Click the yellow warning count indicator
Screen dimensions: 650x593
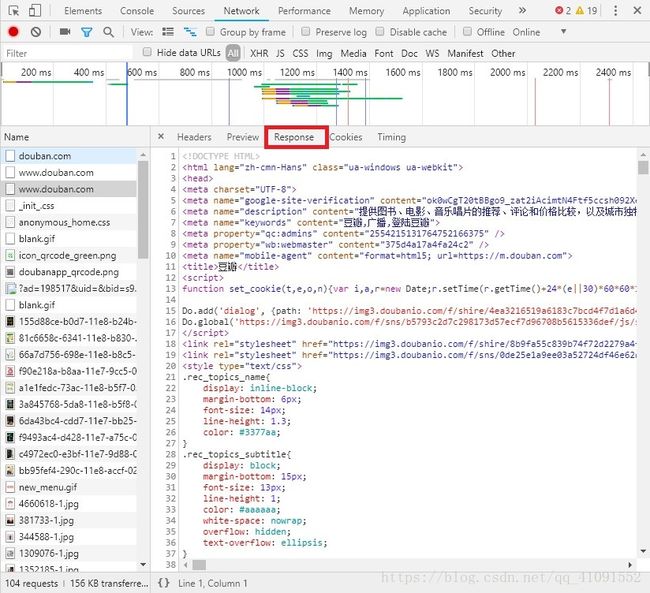click(x=587, y=11)
